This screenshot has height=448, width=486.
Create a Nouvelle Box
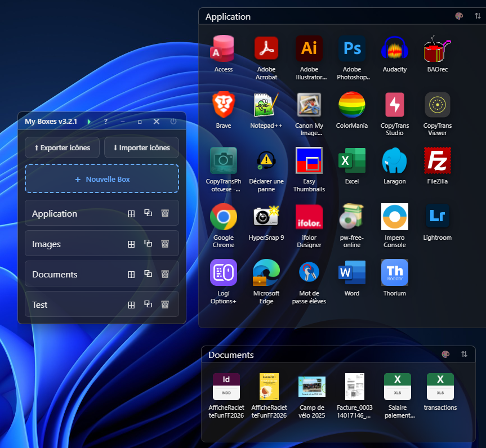(x=102, y=179)
